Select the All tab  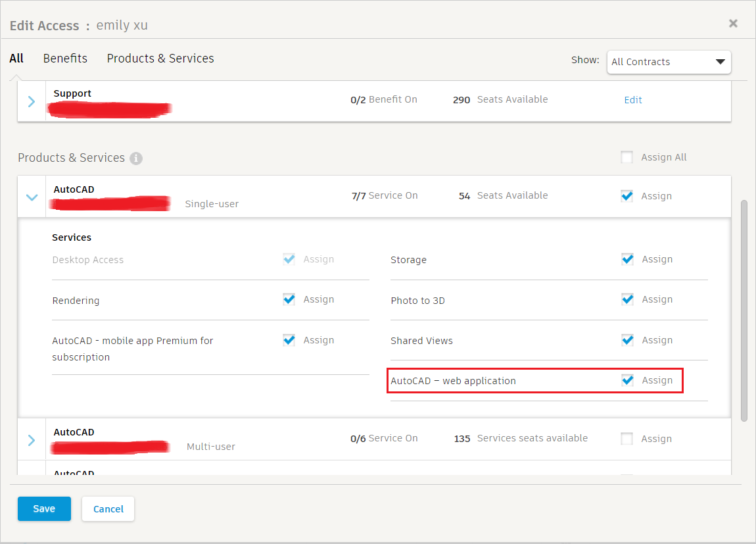point(16,59)
